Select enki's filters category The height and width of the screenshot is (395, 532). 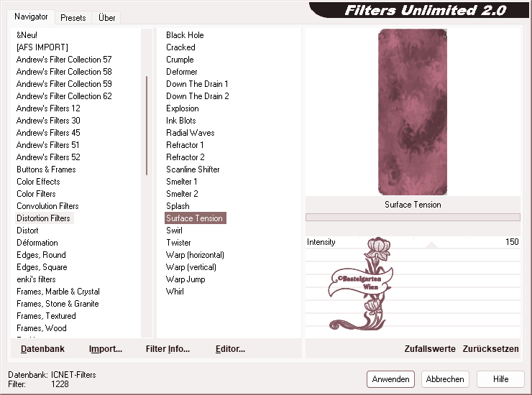(36, 279)
